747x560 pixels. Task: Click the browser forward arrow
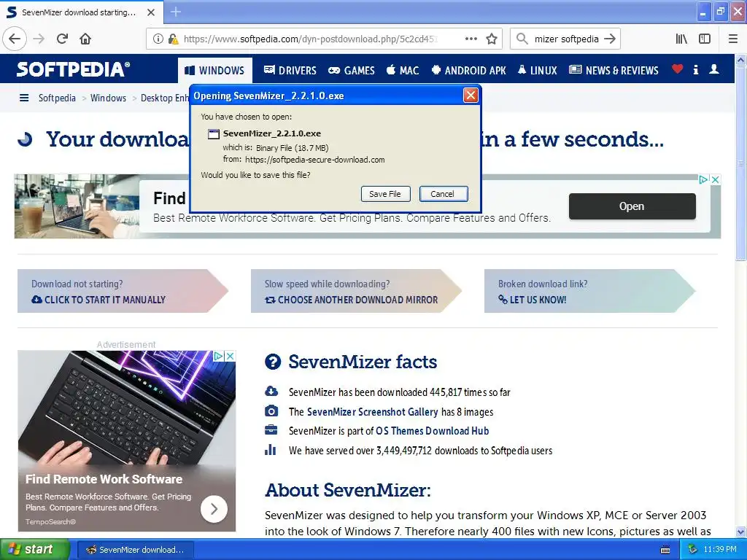[x=39, y=39]
